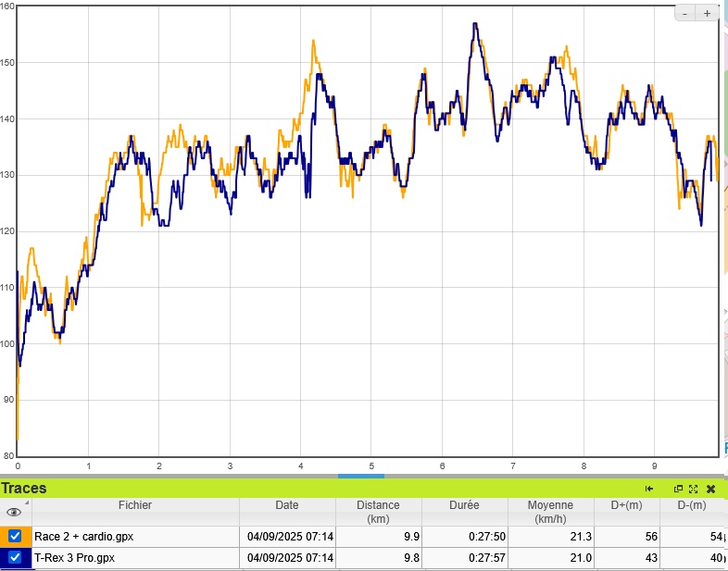Collapse the Traces panel to the side

pyautogui.click(x=649, y=489)
